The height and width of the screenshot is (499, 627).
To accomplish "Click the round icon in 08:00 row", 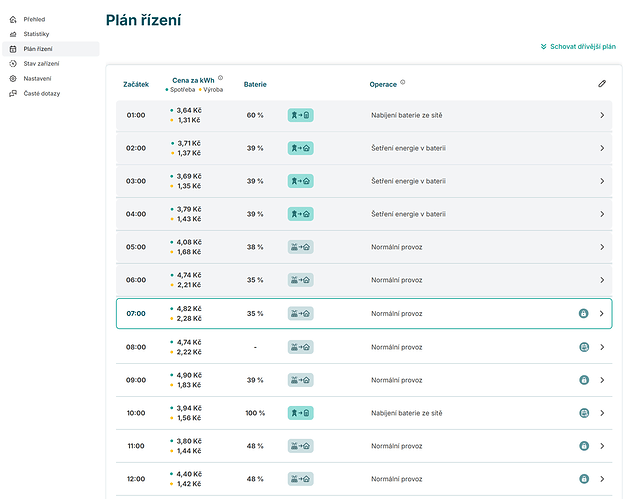I will [583, 347].
